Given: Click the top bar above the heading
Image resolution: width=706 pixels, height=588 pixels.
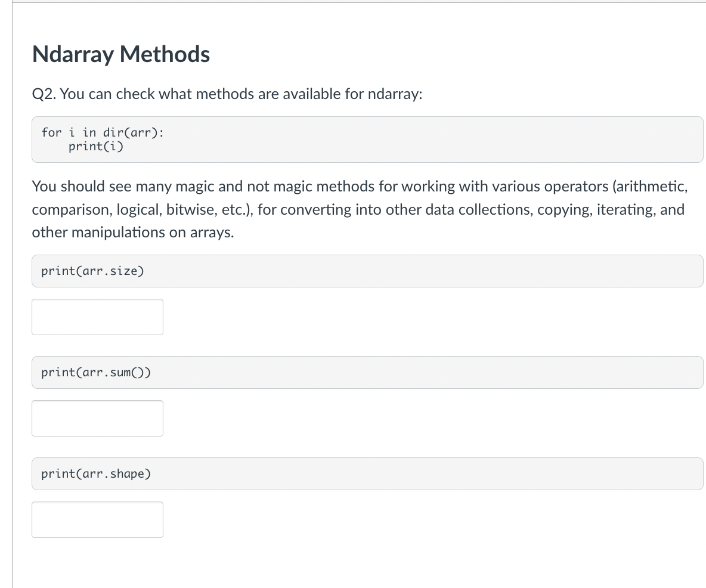Looking at the screenshot, I should (358, 3).
